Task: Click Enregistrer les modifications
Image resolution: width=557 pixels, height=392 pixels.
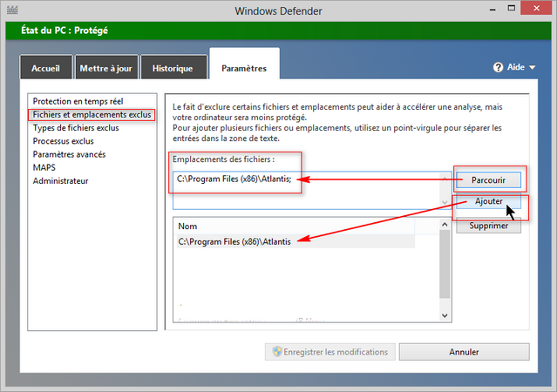Action: pos(330,352)
